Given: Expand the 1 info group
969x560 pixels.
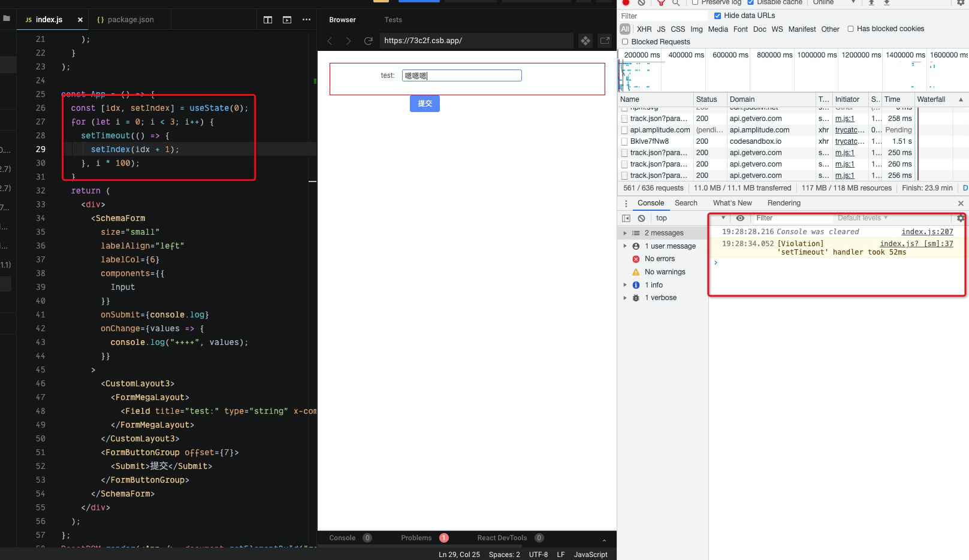Looking at the screenshot, I should [x=625, y=285].
